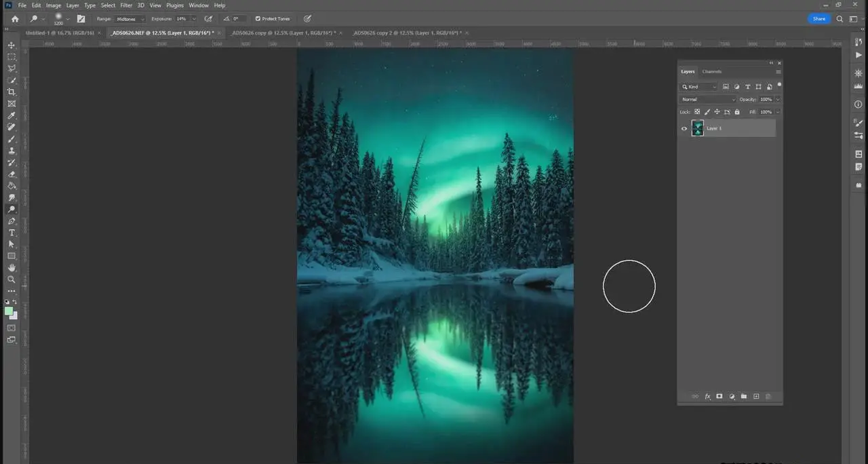
Task: Open the Kind filter dropdown
Action: pyautogui.click(x=699, y=87)
